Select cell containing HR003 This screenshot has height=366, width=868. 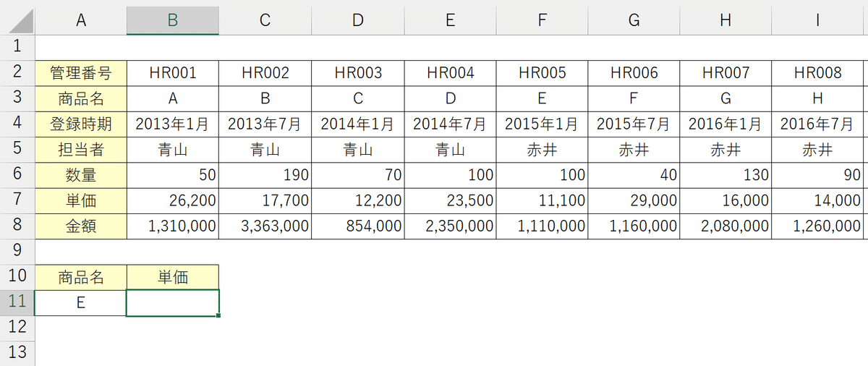(357, 72)
